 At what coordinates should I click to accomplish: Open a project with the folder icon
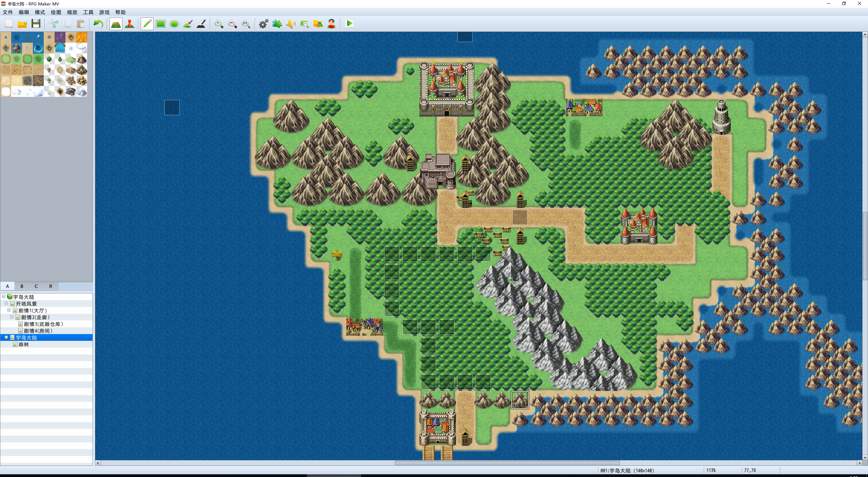[x=22, y=24]
